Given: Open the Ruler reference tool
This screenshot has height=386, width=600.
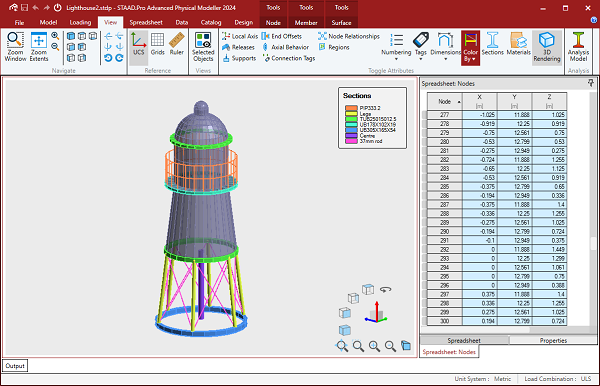Looking at the screenshot, I should (x=176, y=44).
